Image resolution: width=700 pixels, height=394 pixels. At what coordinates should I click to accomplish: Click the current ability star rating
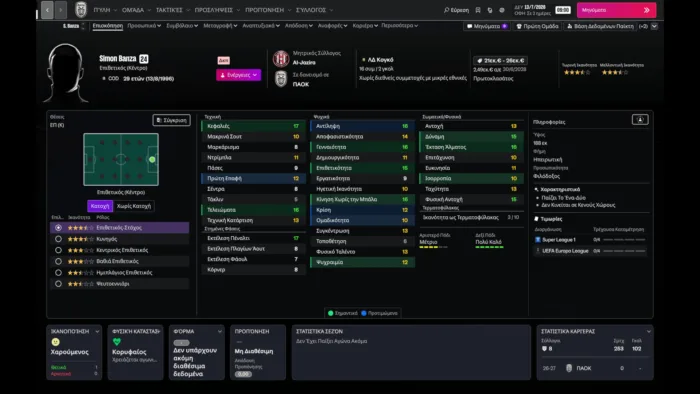click(x=577, y=72)
